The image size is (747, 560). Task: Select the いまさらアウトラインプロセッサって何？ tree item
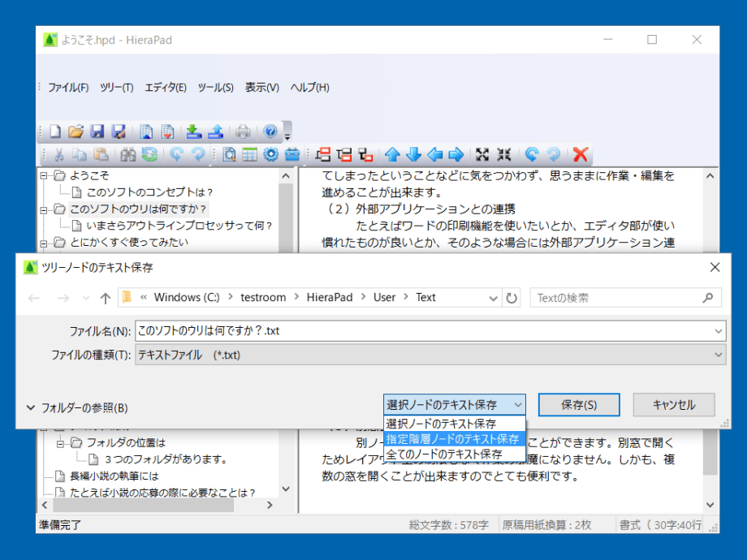click(x=179, y=226)
